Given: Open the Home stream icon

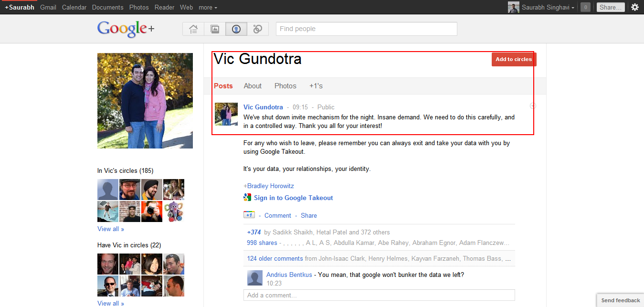Looking at the screenshot, I should tap(193, 29).
